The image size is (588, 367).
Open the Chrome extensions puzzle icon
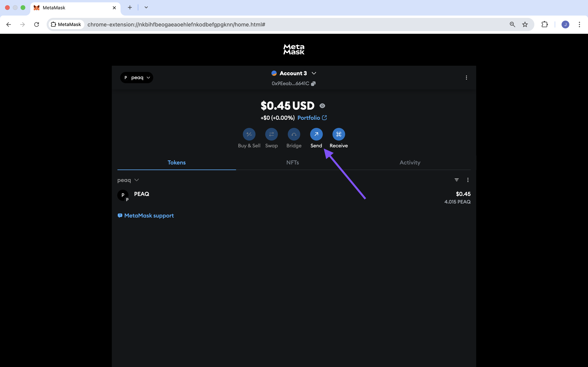click(x=545, y=24)
